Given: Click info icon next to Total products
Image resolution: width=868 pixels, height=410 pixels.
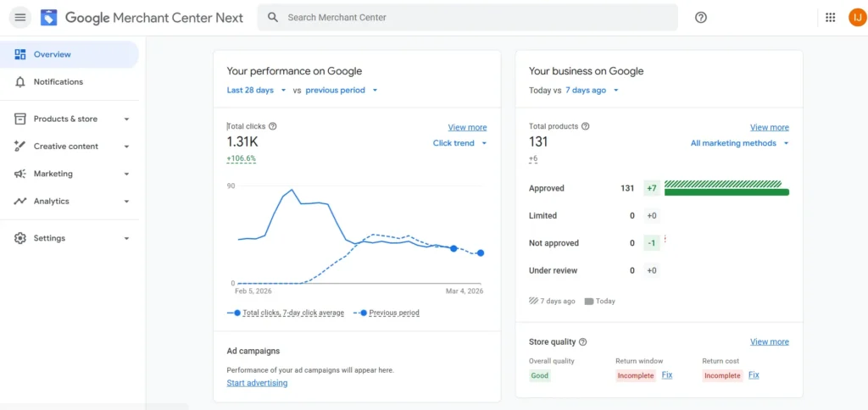Looking at the screenshot, I should coord(586,126).
